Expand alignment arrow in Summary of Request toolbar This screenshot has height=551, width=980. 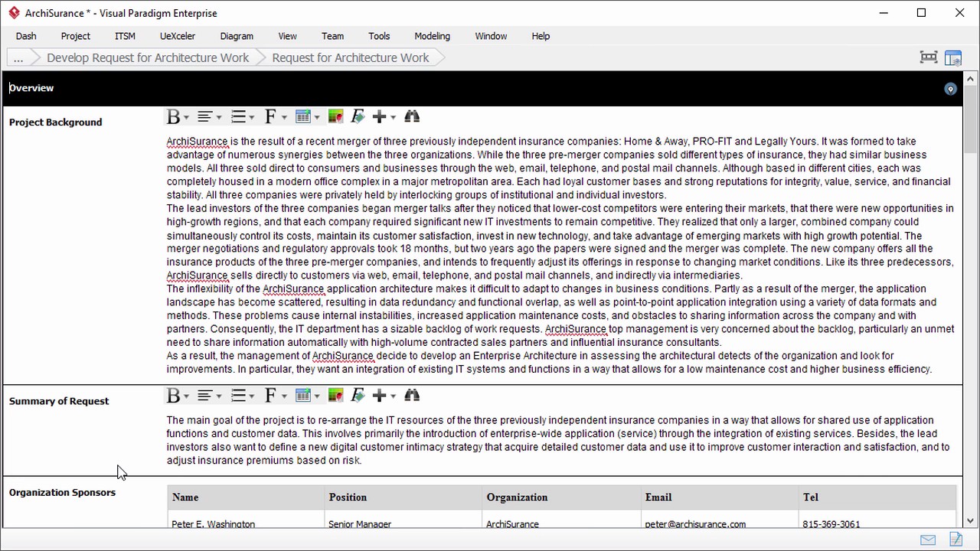coord(219,396)
